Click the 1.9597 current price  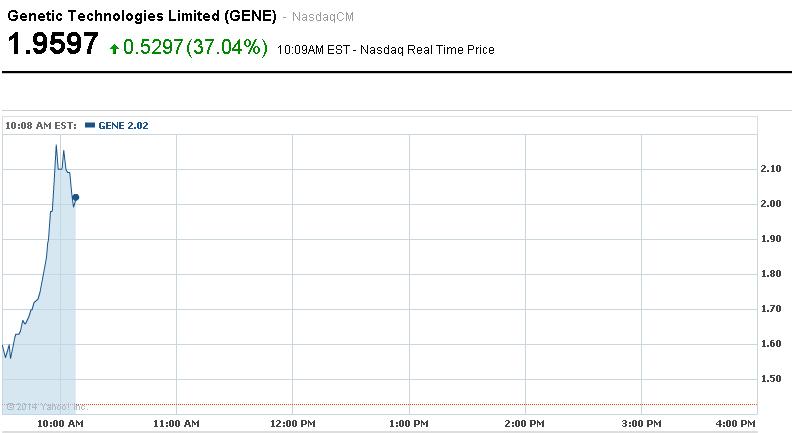53,45
